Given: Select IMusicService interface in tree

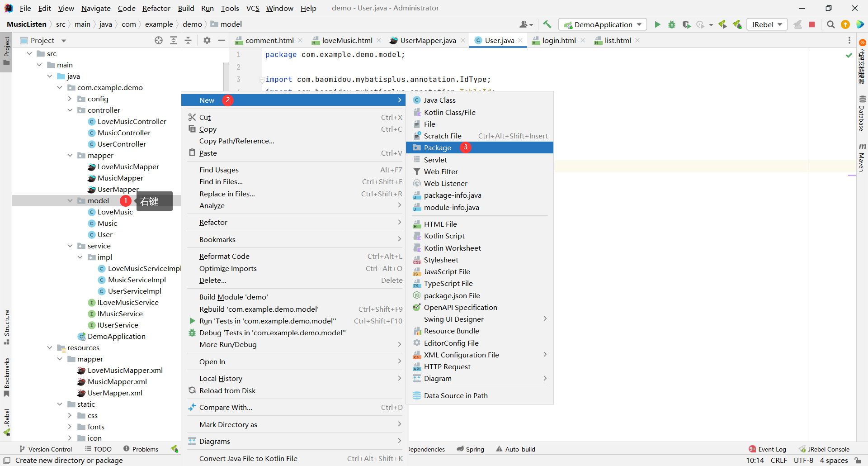Looking at the screenshot, I should point(120,314).
